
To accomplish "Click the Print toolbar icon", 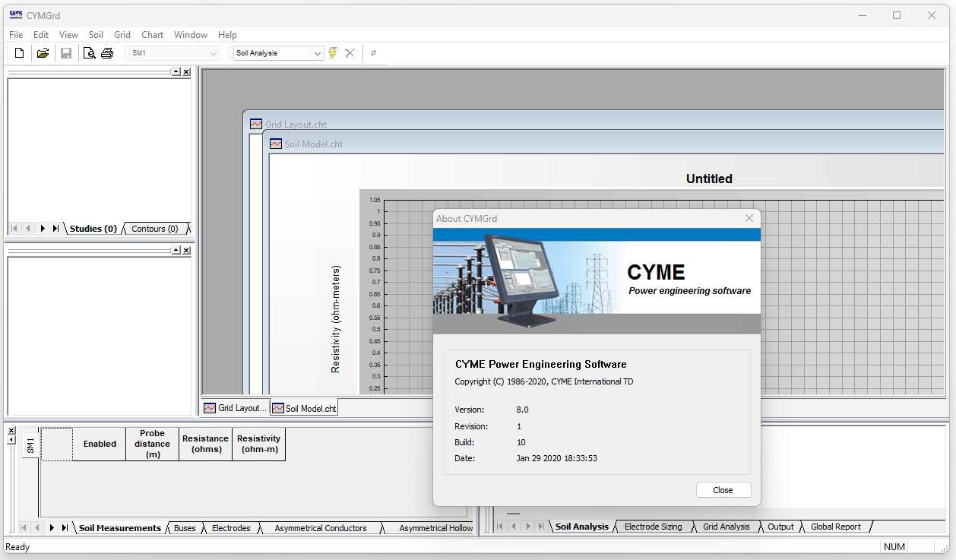I will pos(107,53).
